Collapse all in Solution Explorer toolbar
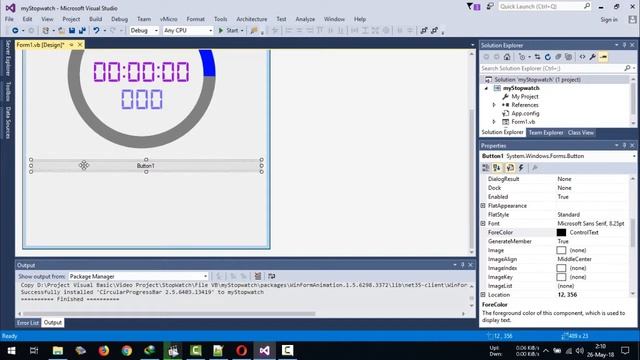 pos(558,57)
